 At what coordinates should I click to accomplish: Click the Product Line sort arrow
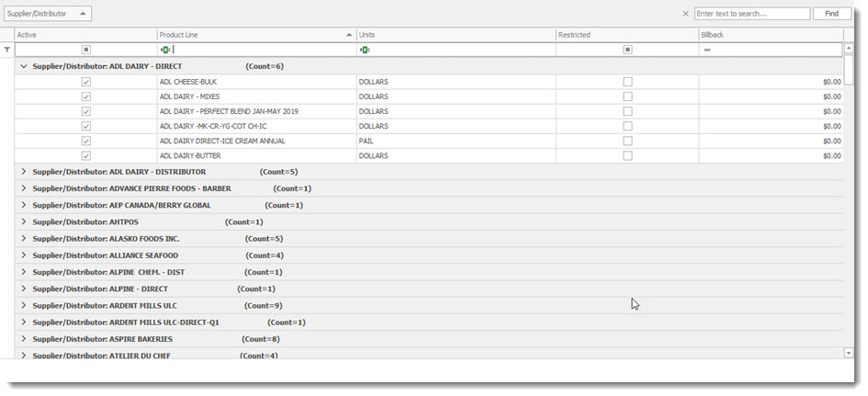coord(349,35)
